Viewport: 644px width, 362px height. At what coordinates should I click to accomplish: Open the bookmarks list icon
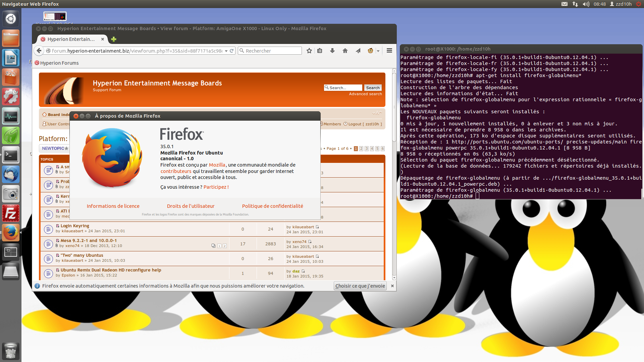[320, 51]
